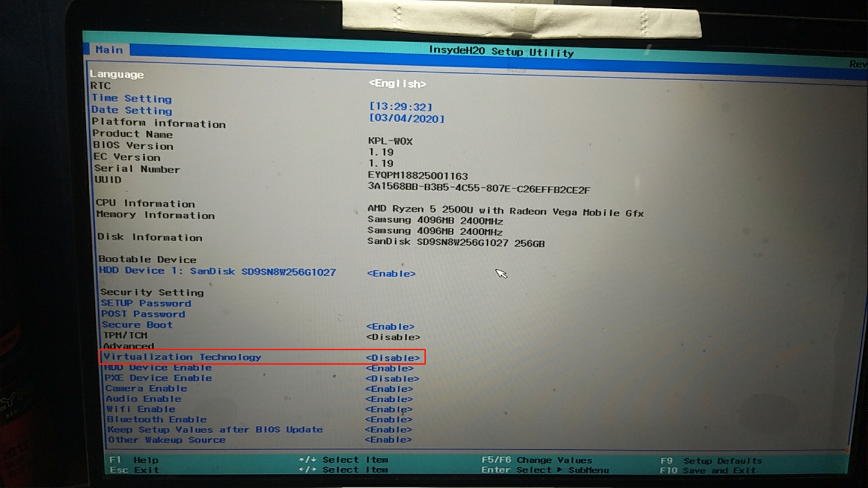Open the Language English value
This screenshot has height=488, width=868.
pos(397,84)
